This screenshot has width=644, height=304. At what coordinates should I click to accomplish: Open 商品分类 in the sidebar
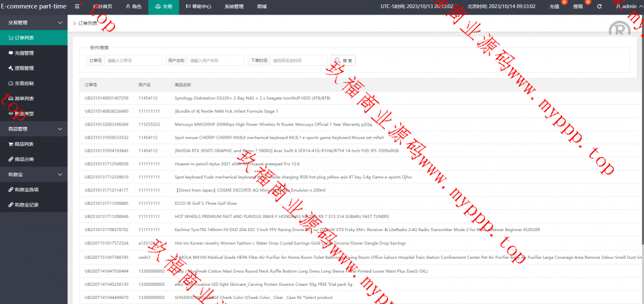click(x=25, y=159)
